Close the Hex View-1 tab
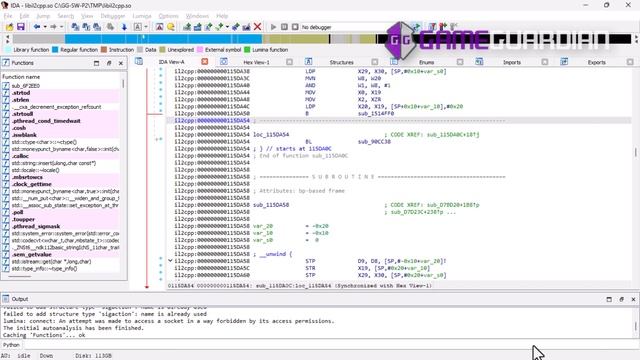Screen dimensions: 640x360 [289, 62]
